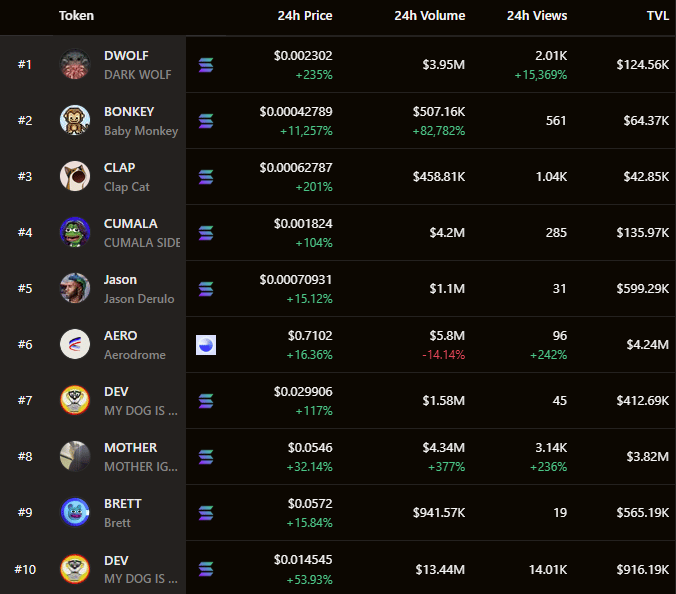
Task: Click the CLAP cat avatar icon
Action: click(75, 176)
